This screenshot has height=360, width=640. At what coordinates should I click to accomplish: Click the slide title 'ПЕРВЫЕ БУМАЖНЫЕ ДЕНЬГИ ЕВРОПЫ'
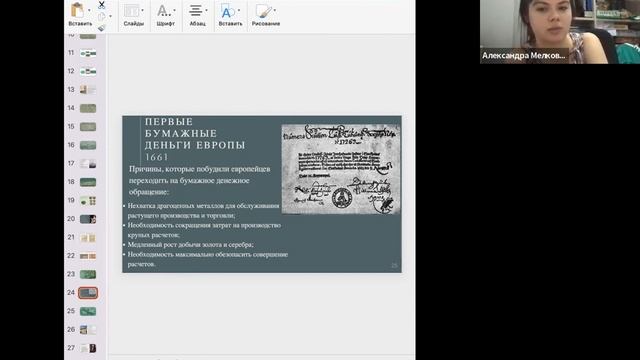click(x=195, y=133)
